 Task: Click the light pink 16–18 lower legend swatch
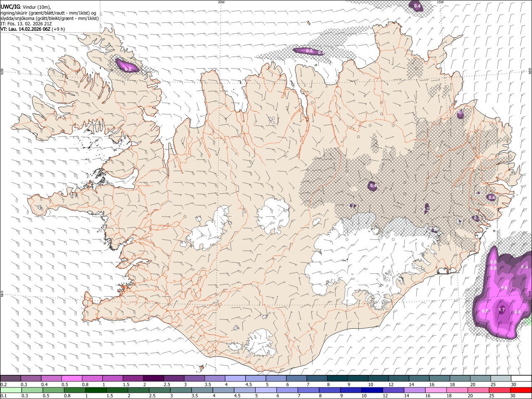point(435,390)
